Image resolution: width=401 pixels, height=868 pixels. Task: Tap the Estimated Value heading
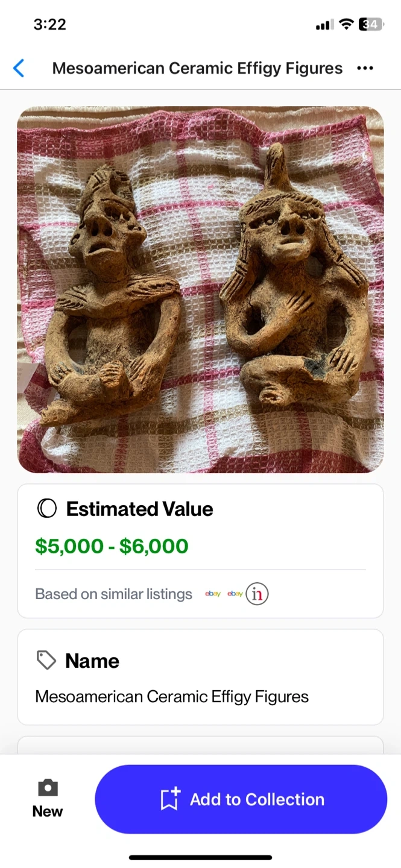click(x=139, y=509)
